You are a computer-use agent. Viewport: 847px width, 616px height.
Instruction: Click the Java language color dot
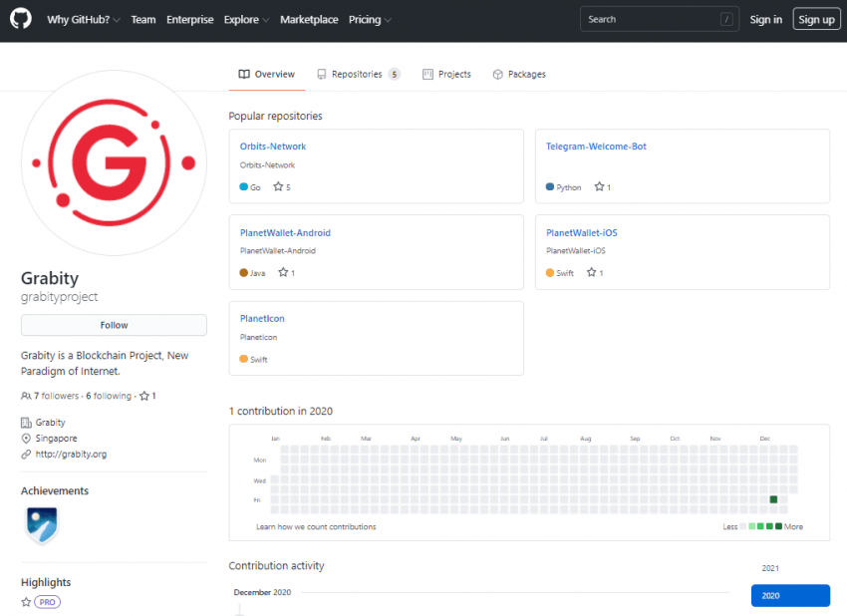(243, 272)
